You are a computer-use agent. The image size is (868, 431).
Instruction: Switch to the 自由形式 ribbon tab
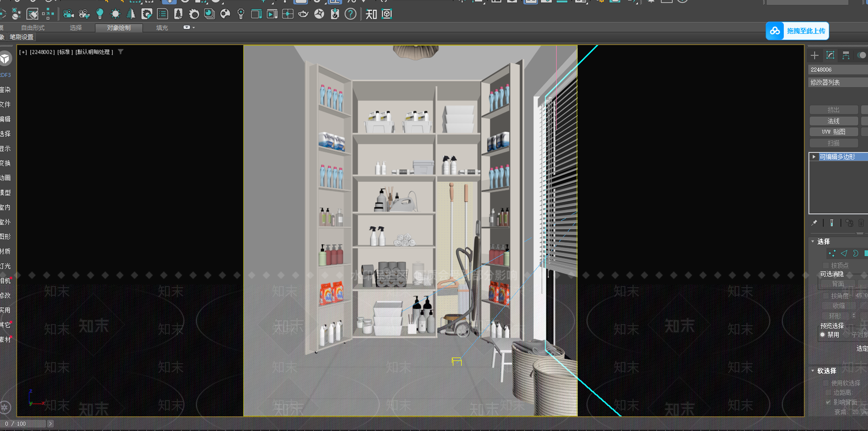33,28
